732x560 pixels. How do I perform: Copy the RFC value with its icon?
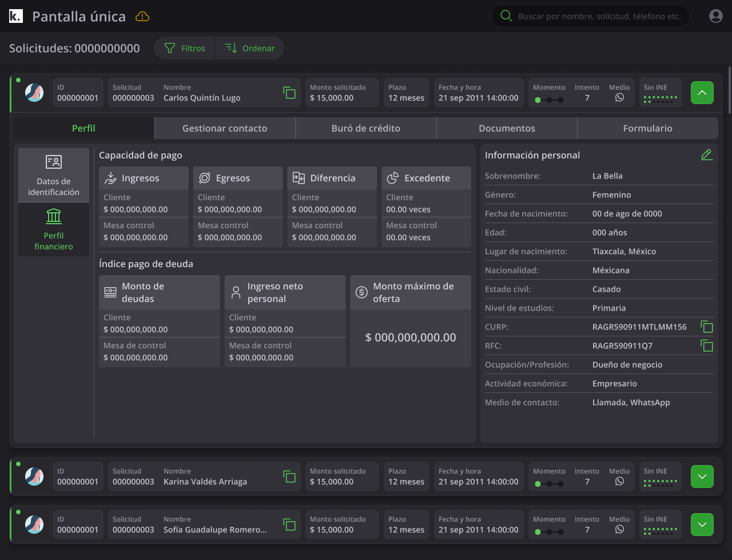[707, 345]
